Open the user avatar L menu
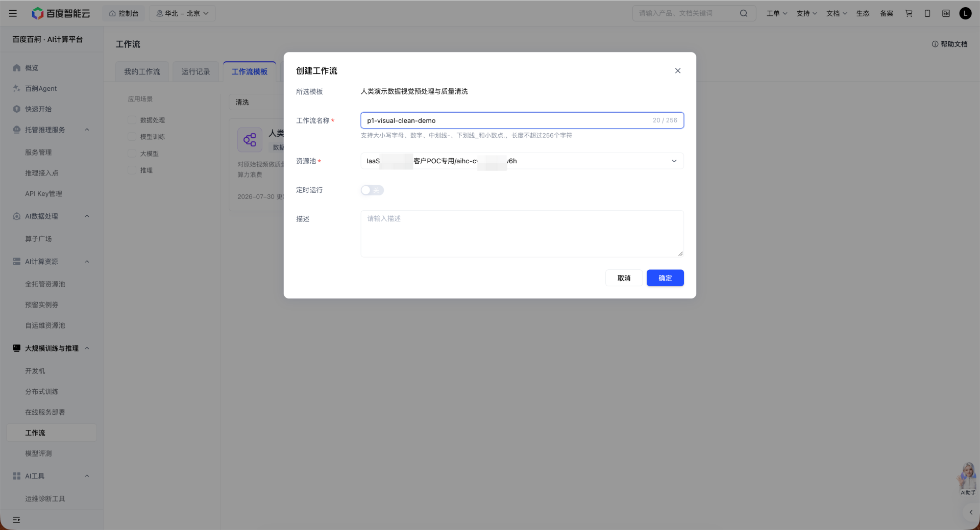Image resolution: width=980 pixels, height=530 pixels. pyautogui.click(x=965, y=13)
